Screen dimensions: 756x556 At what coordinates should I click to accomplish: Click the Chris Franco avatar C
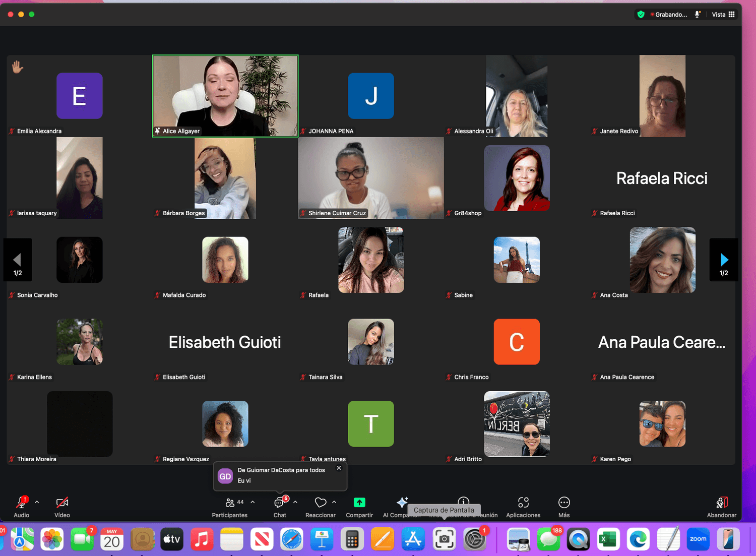point(517,342)
